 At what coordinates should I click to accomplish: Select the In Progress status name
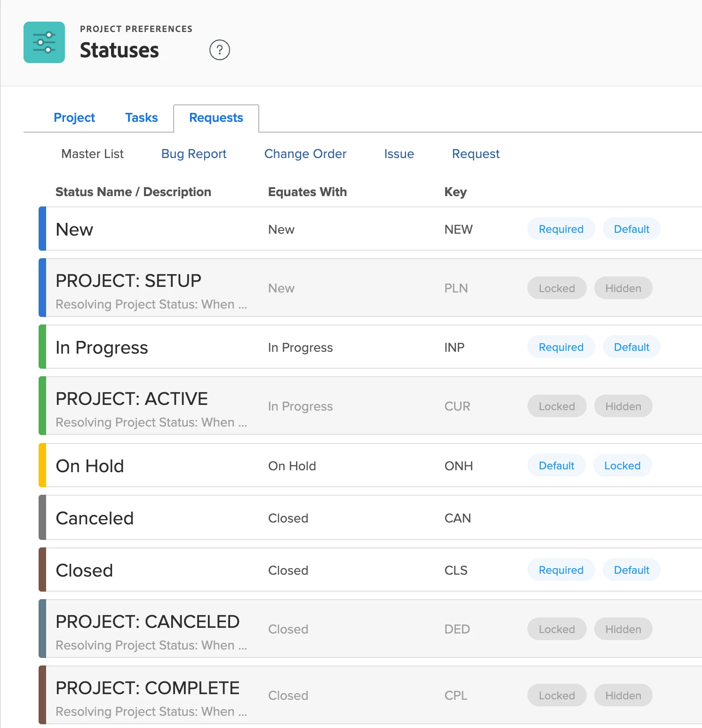102,348
